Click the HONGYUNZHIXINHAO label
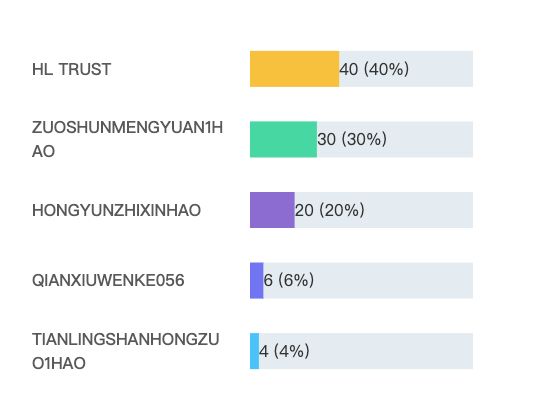The height and width of the screenshot is (420, 550). pyautogui.click(x=116, y=210)
